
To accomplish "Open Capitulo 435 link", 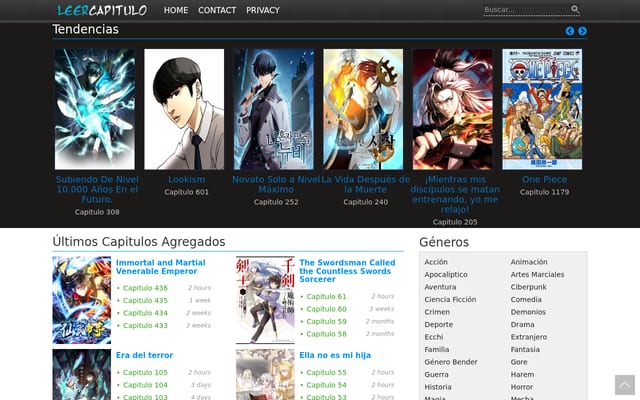I will (145, 300).
